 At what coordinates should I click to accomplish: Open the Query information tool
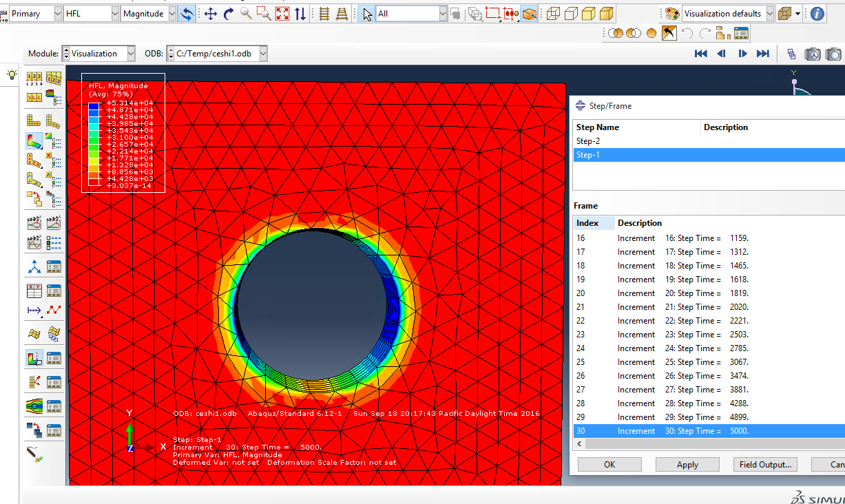(x=817, y=14)
